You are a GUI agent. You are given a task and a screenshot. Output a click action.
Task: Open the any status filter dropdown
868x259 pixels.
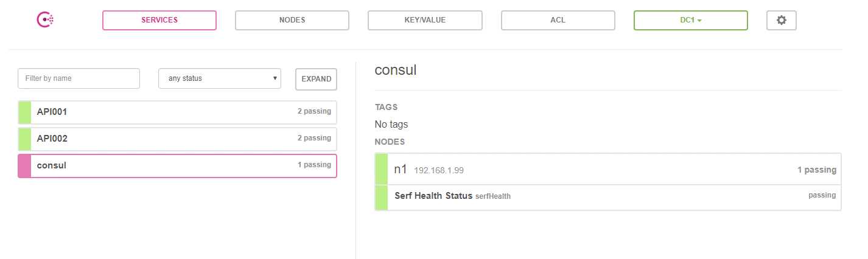coord(220,78)
